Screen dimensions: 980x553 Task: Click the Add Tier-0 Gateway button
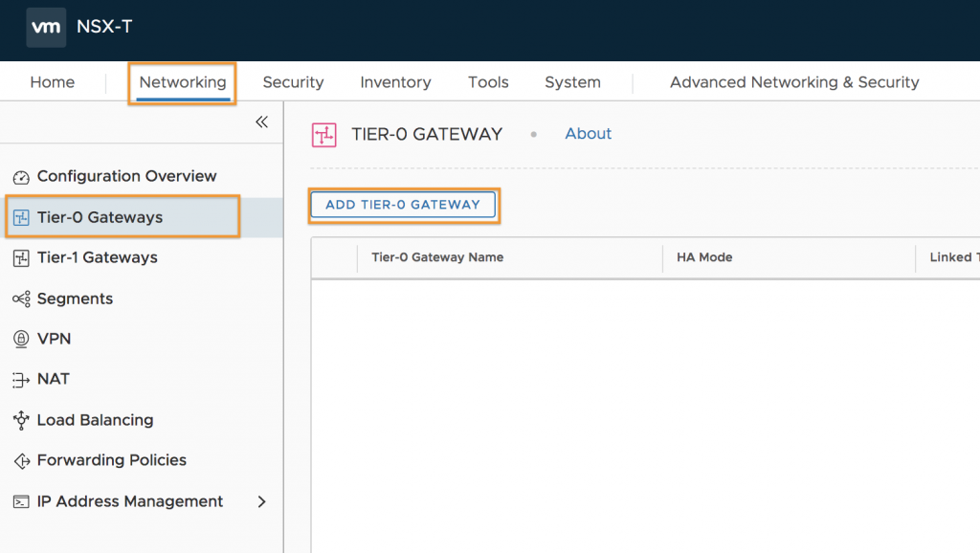coord(403,205)
